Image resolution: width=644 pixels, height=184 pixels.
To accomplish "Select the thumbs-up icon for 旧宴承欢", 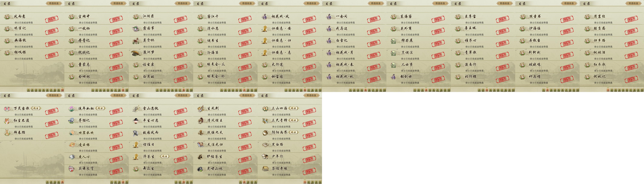I will point(72,133).
